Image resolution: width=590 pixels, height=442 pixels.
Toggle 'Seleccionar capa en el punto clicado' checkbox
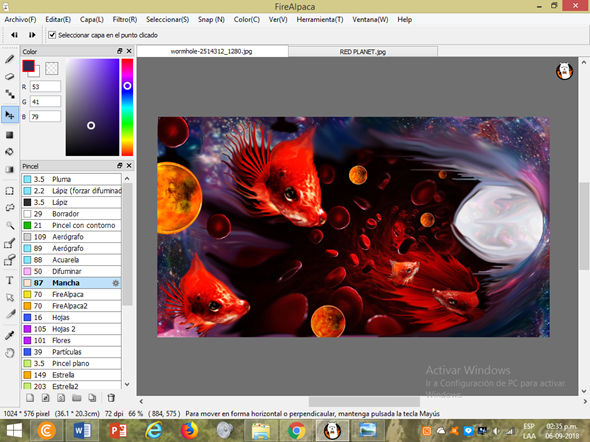tap(52, 35)
